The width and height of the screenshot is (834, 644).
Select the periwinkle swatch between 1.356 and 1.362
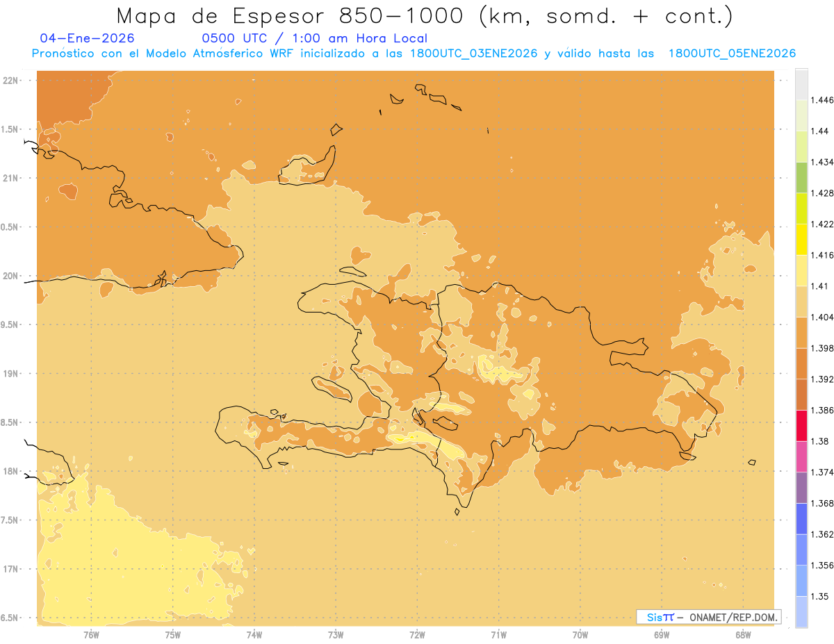click(801, 550)
